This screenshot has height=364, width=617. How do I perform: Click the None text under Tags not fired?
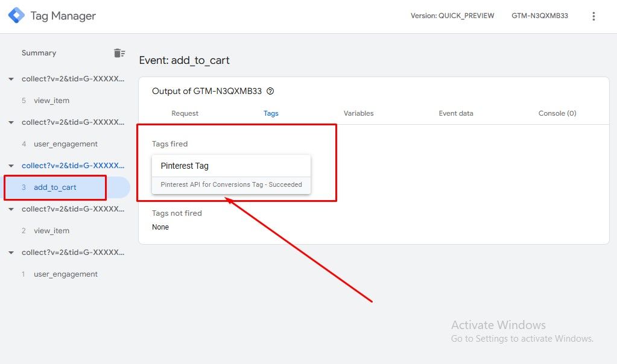(x=160, y=227)
